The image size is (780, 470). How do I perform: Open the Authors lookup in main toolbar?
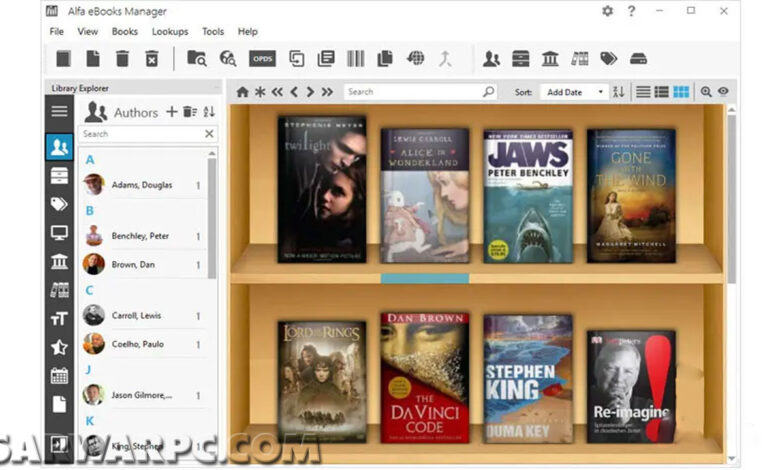click(491, 59)
